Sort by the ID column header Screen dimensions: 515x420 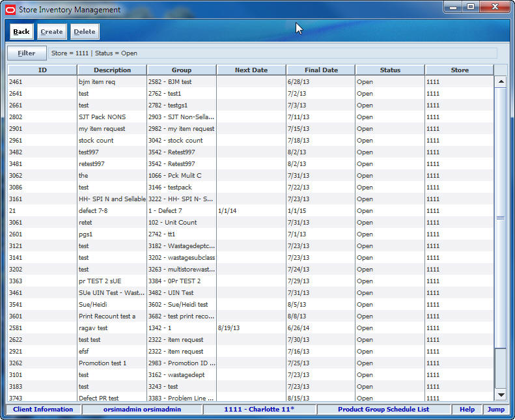[x=42, y=70]
